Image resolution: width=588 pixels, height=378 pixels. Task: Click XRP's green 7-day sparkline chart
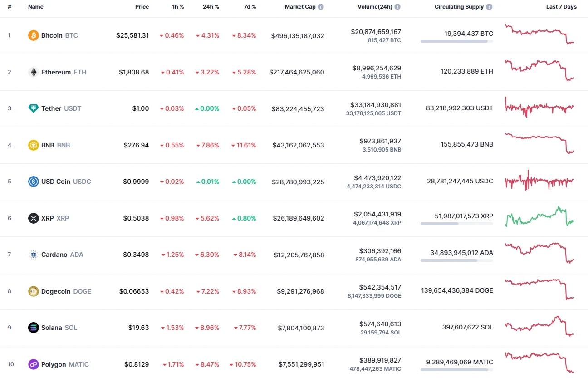click(539, 217)
